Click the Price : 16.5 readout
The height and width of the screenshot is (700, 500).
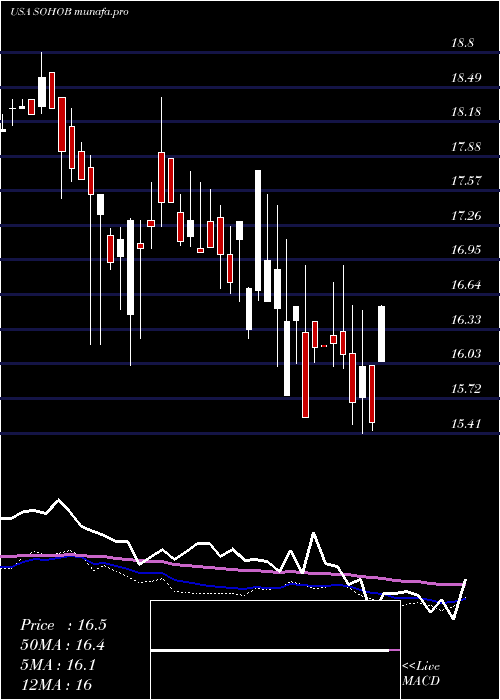[63, 625]
